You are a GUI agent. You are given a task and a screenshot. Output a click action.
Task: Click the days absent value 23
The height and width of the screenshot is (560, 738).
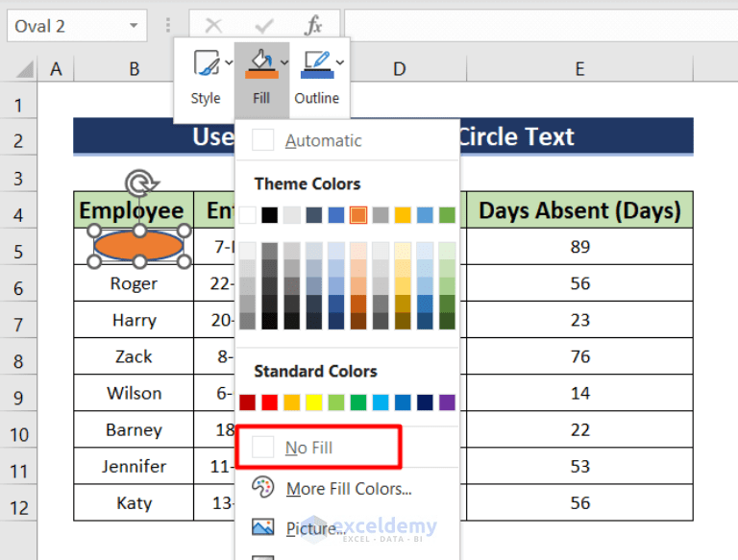pyautogui.click(x=579, y=320)
